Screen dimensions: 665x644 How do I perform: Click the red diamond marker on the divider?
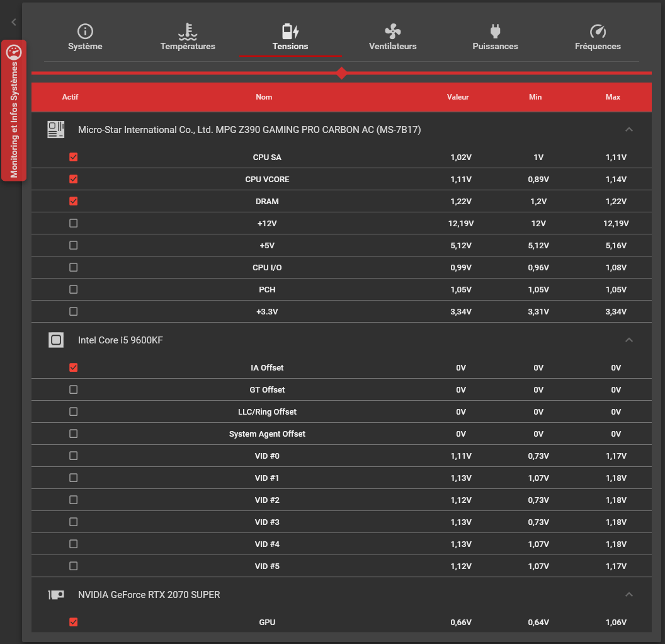tap(341, 73)
